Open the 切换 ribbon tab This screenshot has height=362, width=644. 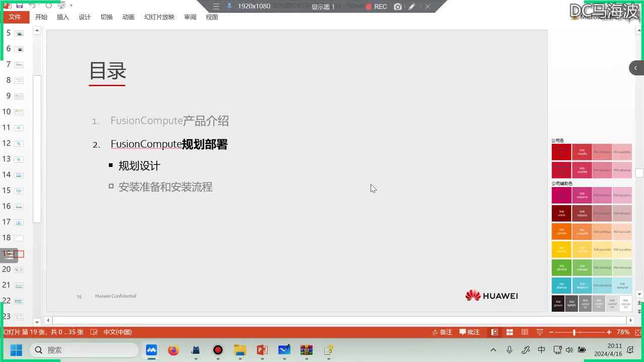tap(107, 17)
